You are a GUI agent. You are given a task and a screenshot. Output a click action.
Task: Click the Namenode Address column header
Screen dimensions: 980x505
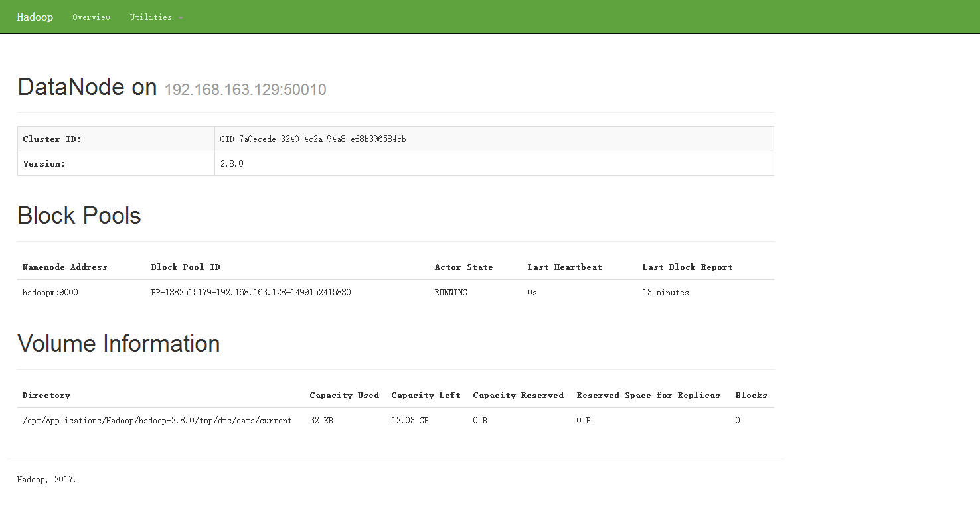[x=65, y=267]
